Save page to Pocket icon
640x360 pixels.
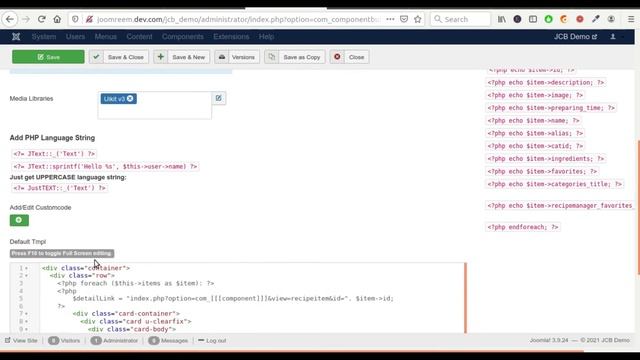[x=404, y=19]
